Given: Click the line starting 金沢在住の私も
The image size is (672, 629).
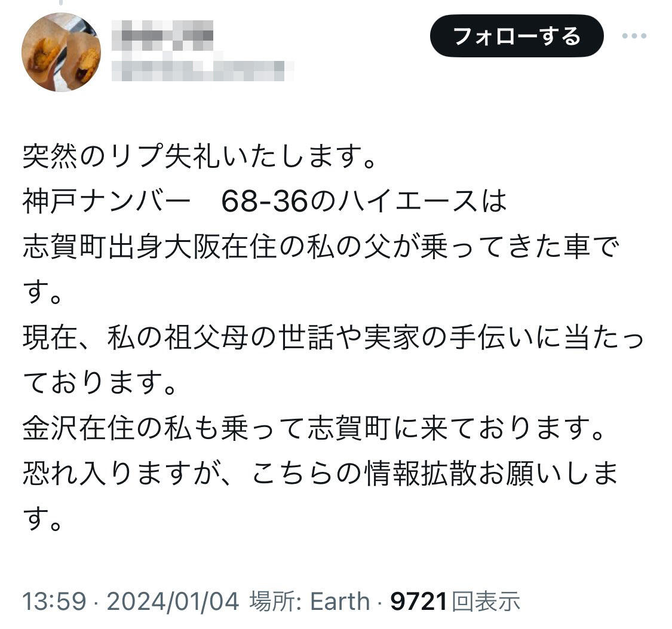Looking at the screenshot, I should (314, 428).
